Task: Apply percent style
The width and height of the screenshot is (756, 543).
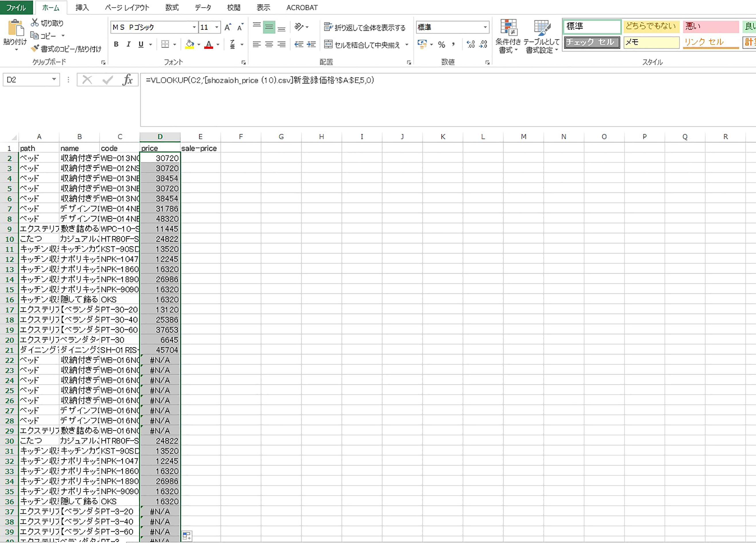Action: 442,44
